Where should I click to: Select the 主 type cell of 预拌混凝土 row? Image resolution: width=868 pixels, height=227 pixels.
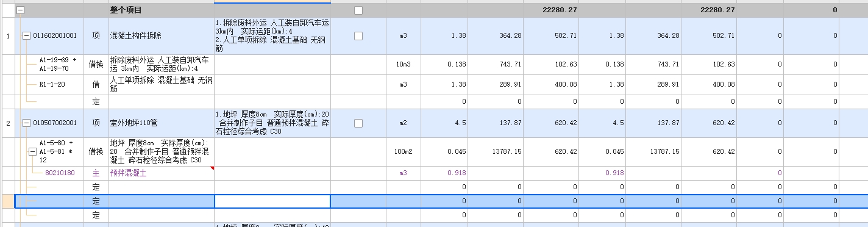[x=96, y=173]
